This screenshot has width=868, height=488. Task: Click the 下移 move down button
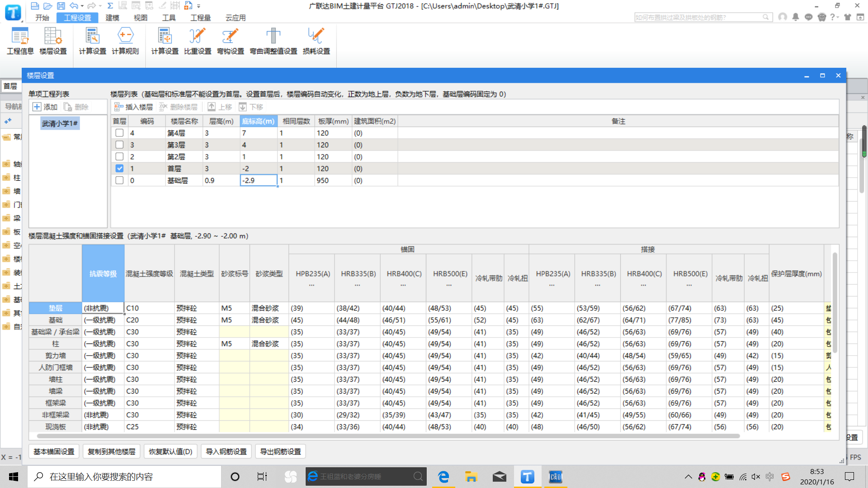[x=251, y=107]
